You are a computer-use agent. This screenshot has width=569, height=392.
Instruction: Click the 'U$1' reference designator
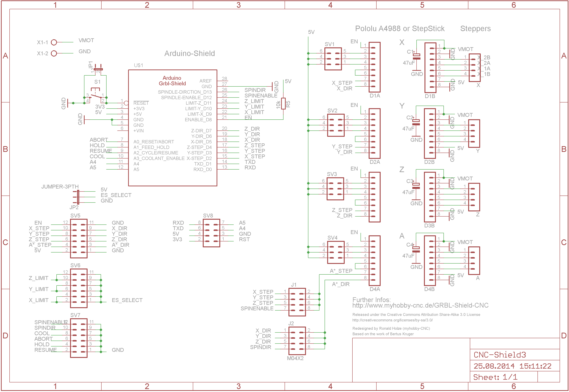[x=138, y=65]
